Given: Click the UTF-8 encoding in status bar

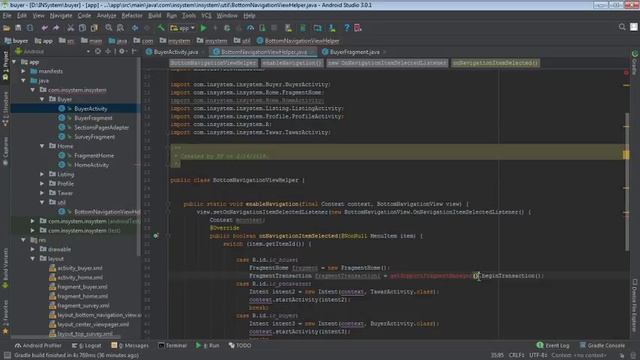Looking at the screenshot, I should pyautogui.click(x=538, y=356).
